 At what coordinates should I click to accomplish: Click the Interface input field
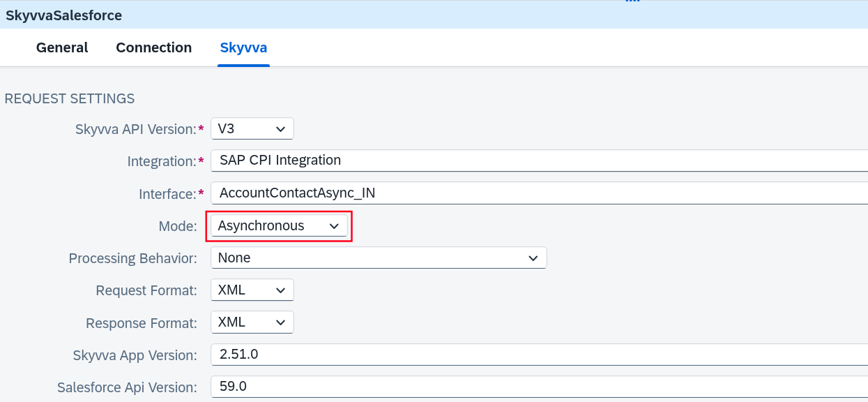click(x=539, y=193)
